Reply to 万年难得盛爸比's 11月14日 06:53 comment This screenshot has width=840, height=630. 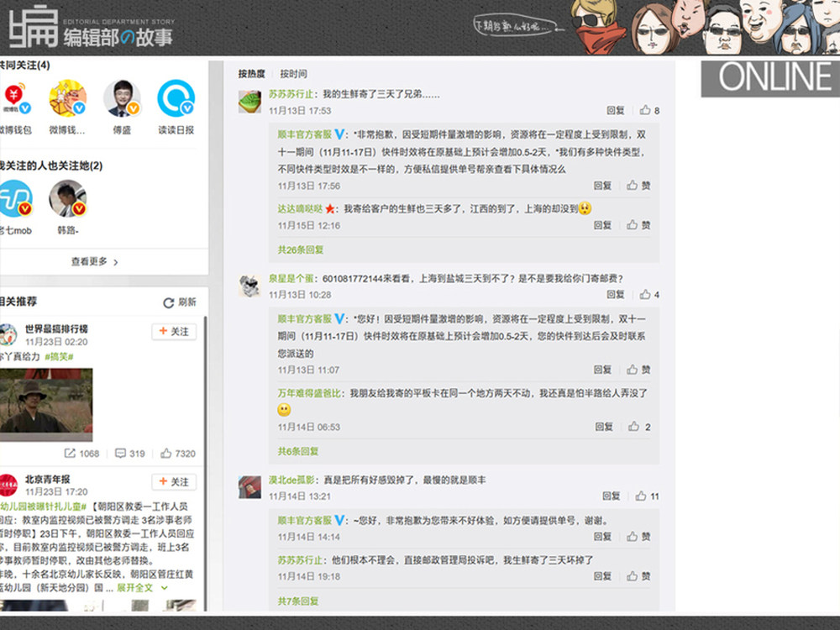[604, 427]
